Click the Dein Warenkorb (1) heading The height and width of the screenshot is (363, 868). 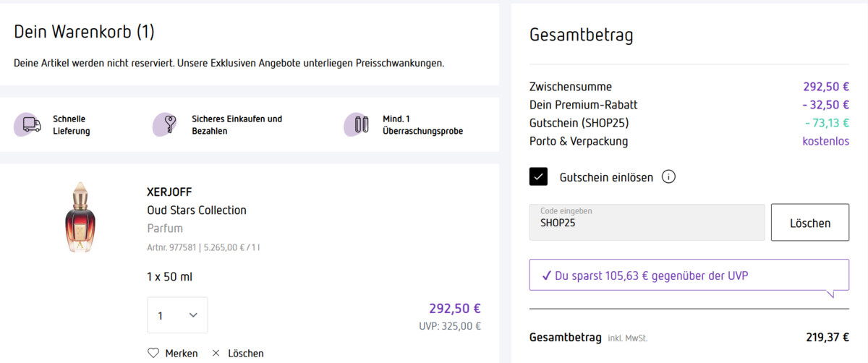coord(84,32)
